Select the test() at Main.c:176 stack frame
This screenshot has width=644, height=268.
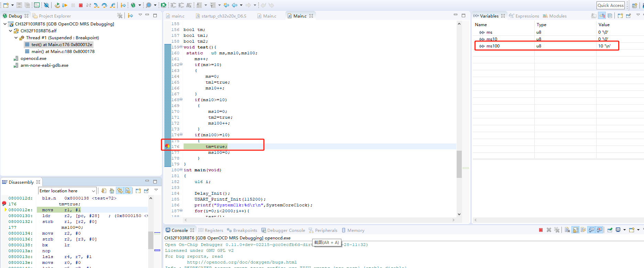pos(58,44)
